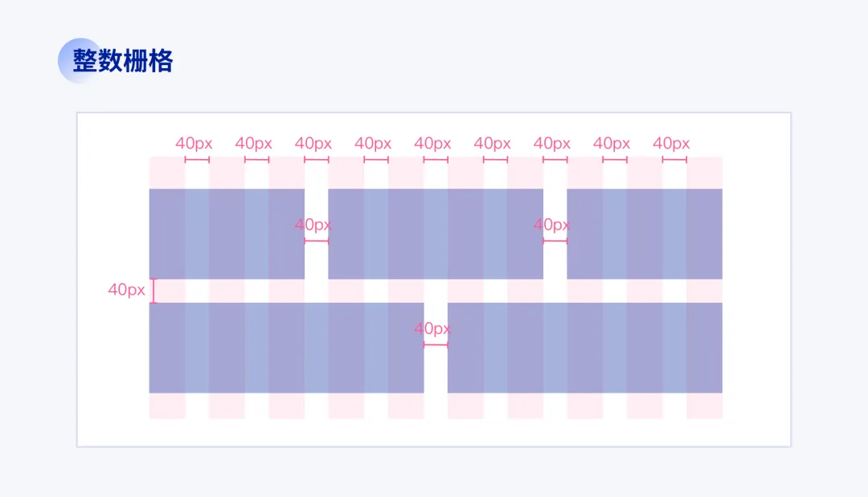
Task: Click the vertical measurement bracket beside the row gap
Action: [154, 291]
